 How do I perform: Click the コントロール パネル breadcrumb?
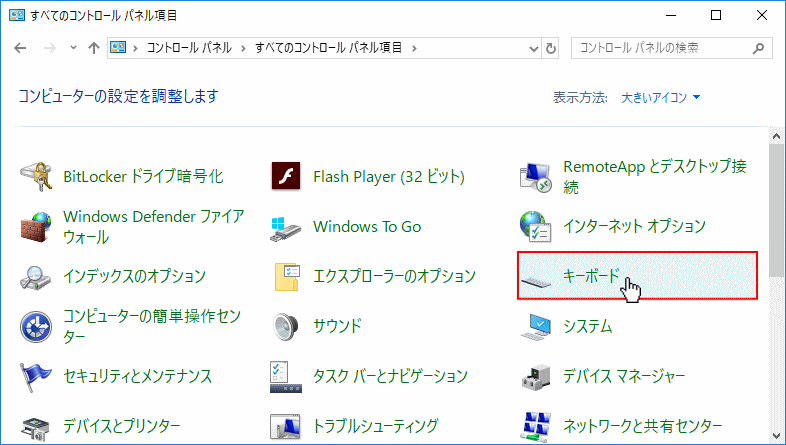click(x=189, y=48)
